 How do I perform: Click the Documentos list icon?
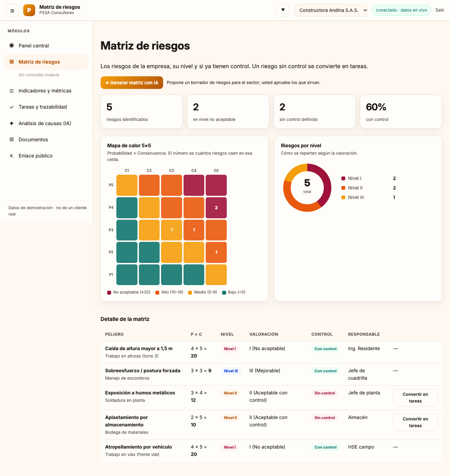pos(12,140)
